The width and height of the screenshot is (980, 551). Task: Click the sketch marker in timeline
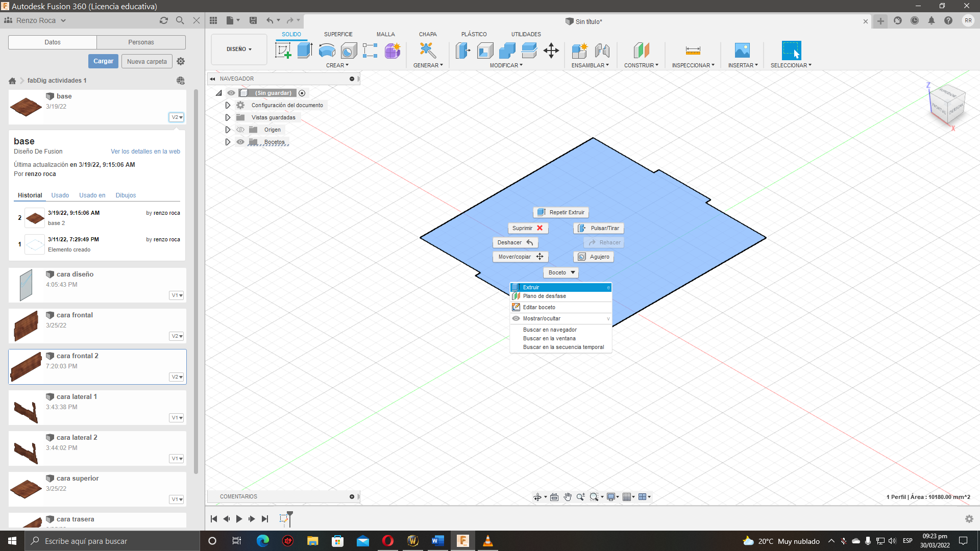(x=284, y=519)
